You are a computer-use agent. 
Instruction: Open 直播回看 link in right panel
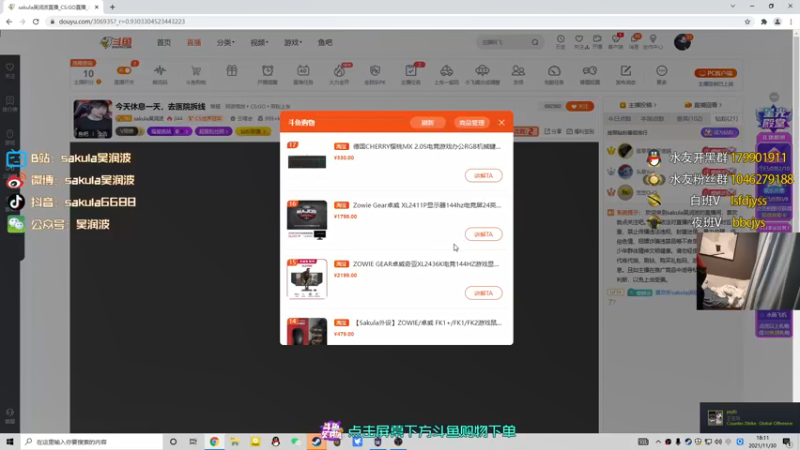tap(703, 105)
